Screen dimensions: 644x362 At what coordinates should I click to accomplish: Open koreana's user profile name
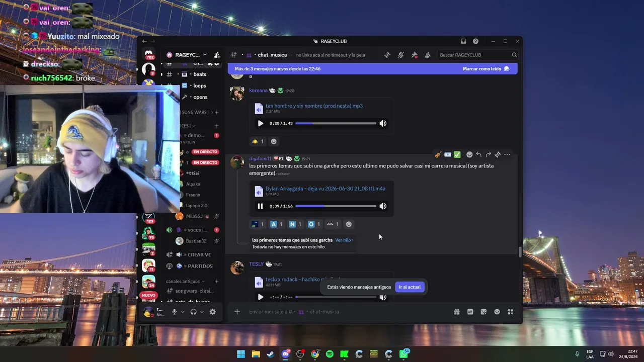click(x=258, y=90)
